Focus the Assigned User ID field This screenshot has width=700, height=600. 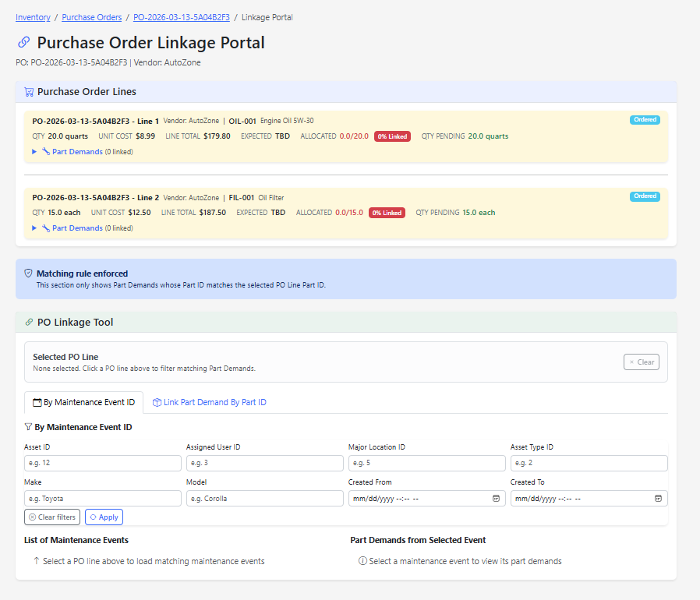click(x=265, y=463)
